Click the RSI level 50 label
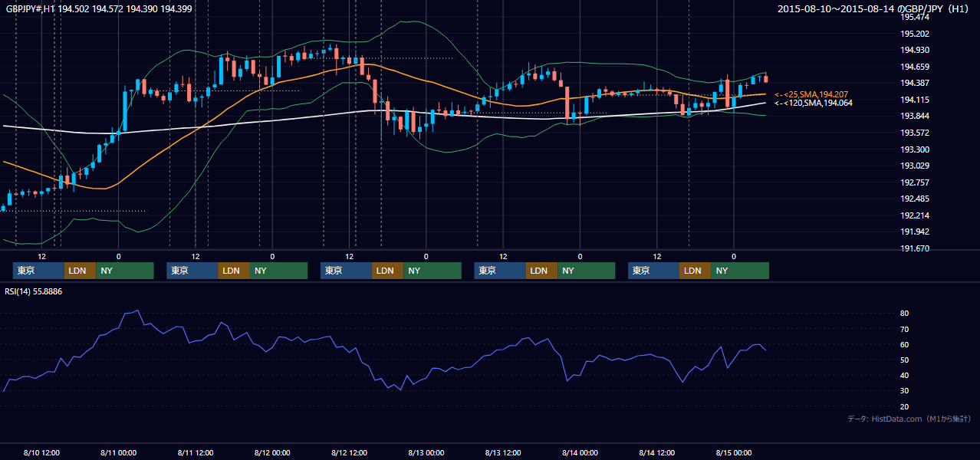This screenshot has width=980, height=460. click(905, 360)
